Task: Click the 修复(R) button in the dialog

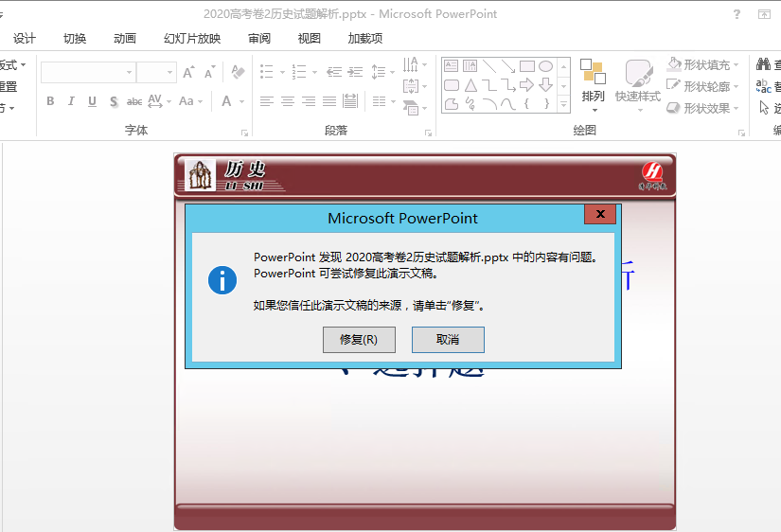Action: click(x=359, y=340)
